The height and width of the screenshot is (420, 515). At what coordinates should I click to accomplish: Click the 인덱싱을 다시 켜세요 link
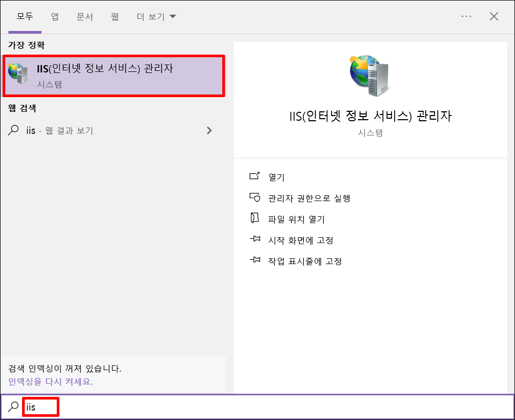coord(50,382)
